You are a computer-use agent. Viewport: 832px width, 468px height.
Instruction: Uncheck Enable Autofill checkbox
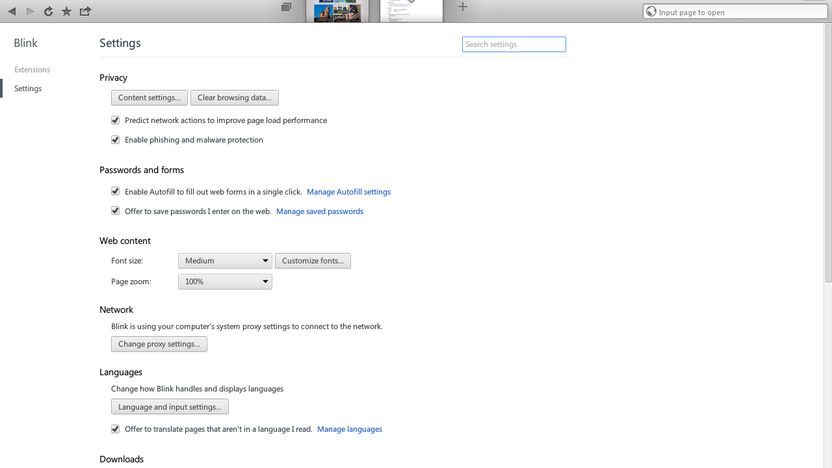click(x=115, y=192)
